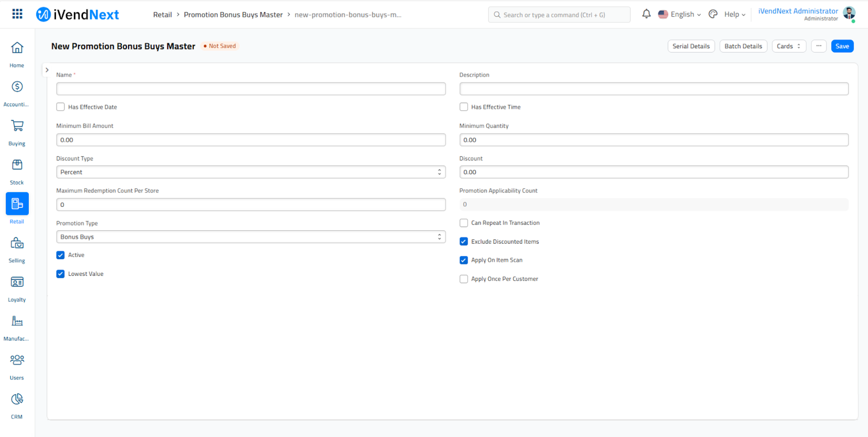The height and width of the screenshot is (437, 868).
Task: Go to Home in sidebar
Action: [17, 48]
